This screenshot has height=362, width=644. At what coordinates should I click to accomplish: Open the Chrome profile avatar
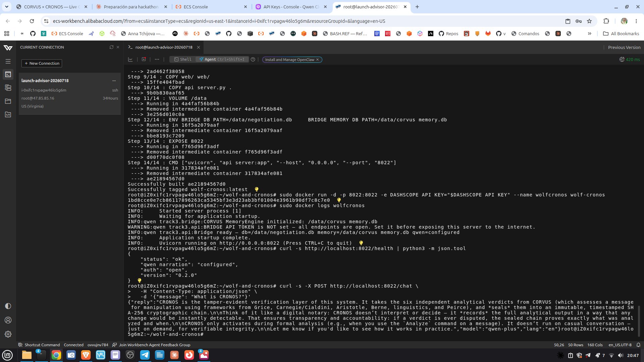click(x=624, y=21)
